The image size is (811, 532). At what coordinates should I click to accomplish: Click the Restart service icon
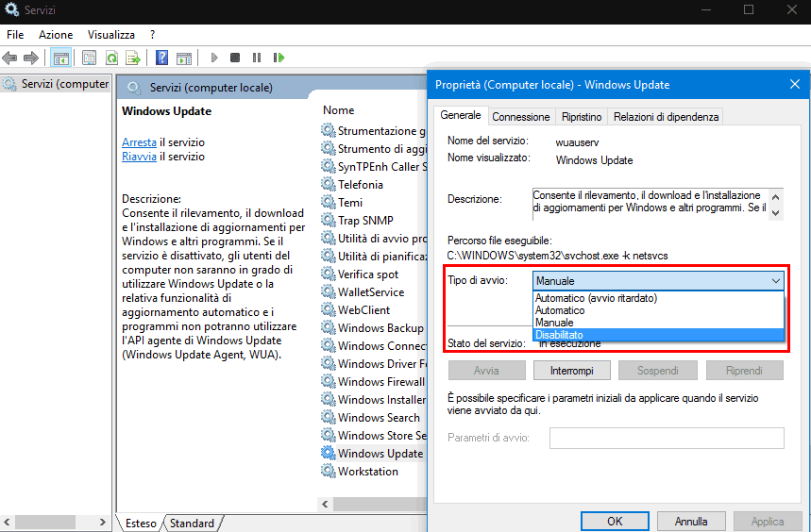click(x=279, y=58)
